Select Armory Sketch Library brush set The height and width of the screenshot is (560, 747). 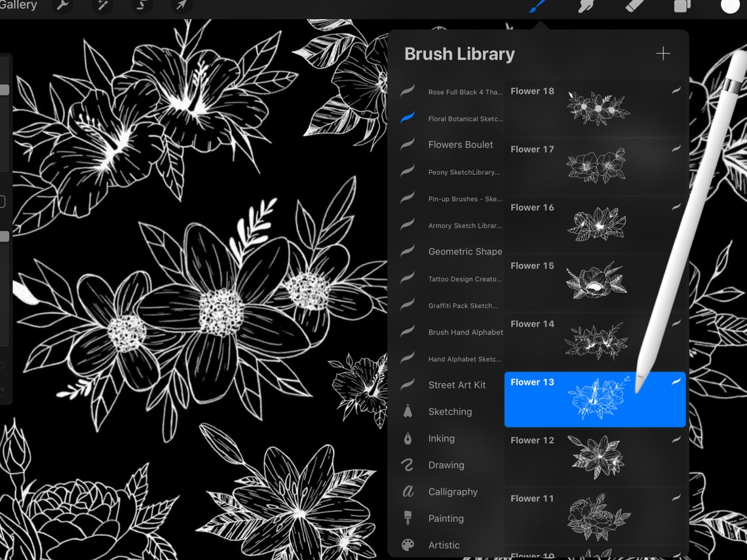pyautogui.click(x=451, y=225)
